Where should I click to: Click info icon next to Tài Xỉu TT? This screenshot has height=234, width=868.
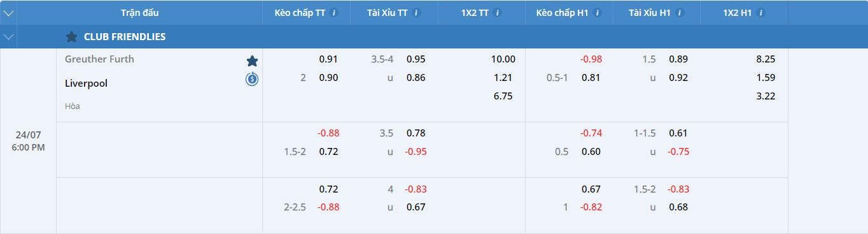[x=417, y=13]
